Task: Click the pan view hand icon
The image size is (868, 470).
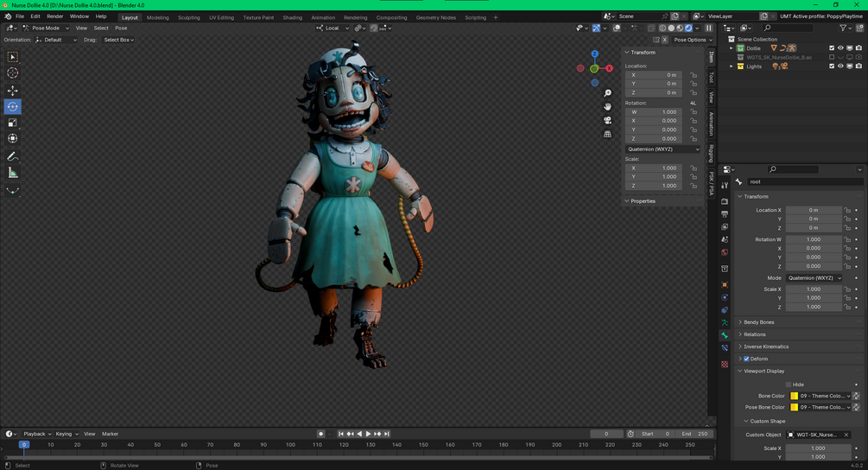Action: click(x=607, y=107)
